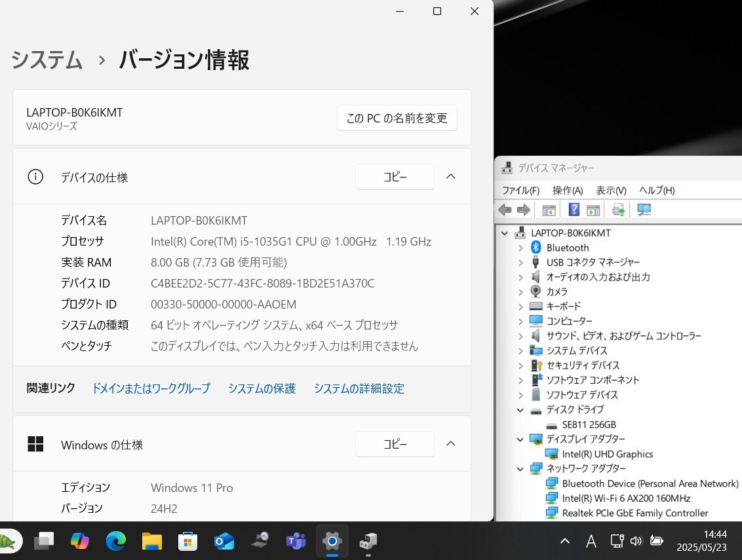Select ソフトウェア コンポーネント tree item
Image resolution: width=742 pixels, height=560 pixels.
click(x=593, y=380)
